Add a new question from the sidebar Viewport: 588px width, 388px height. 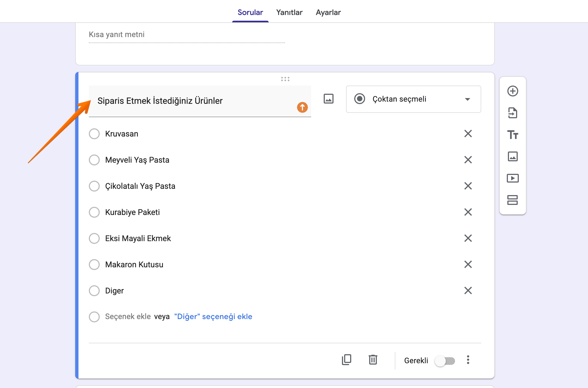[x=513, y=91]
